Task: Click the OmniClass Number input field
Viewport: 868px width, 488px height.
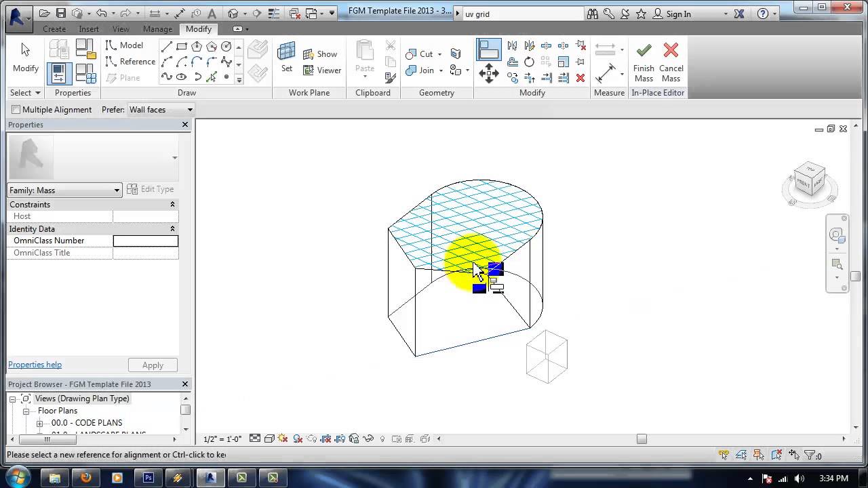Action: click(x=145, y=241)
